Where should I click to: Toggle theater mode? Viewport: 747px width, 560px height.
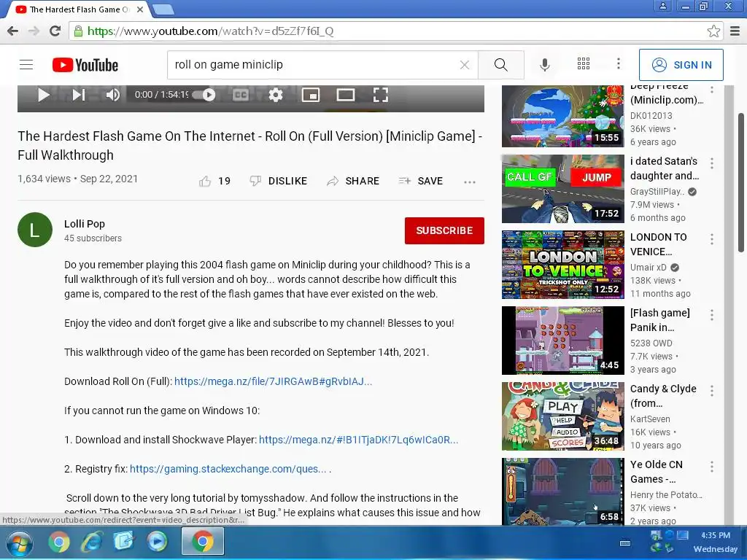click(x=345, y=95)
